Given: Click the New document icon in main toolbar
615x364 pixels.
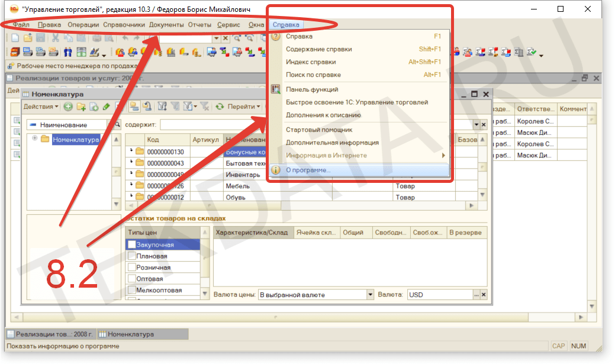Looking at the screenshot, I should 15,38.
